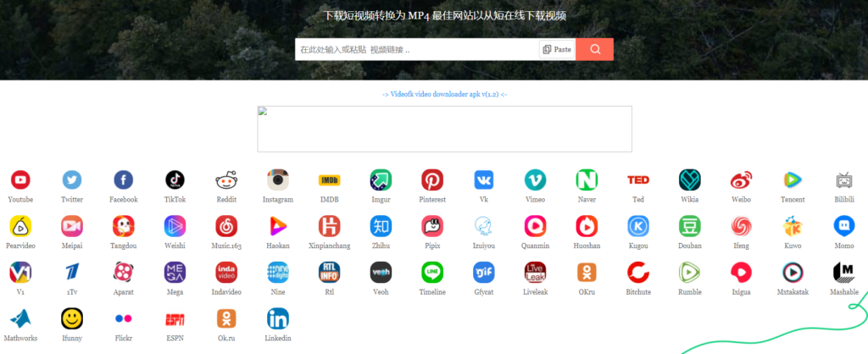Select the Momo icon

tap(844, 226)
